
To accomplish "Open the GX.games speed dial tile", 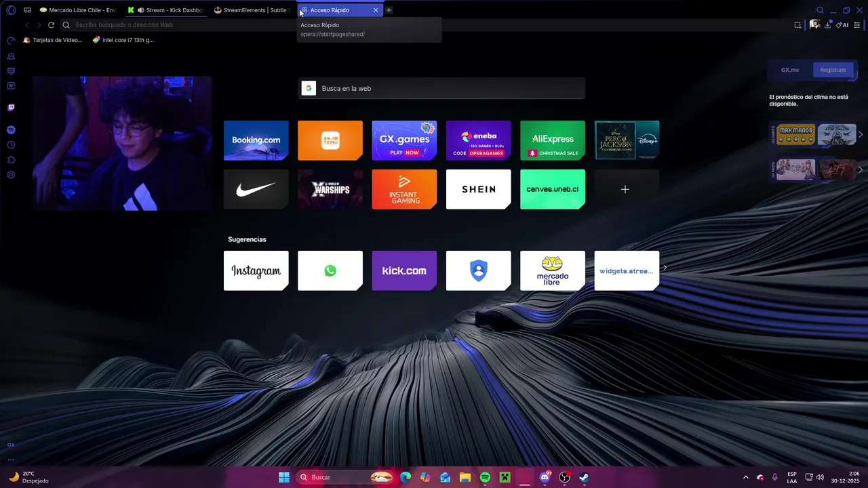I will (404, 140).
